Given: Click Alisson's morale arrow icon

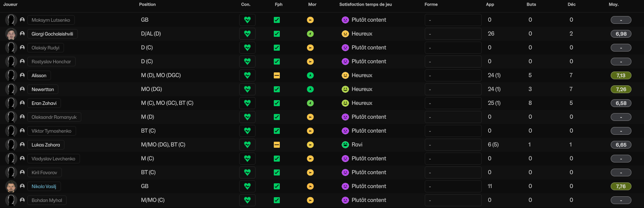Looking at the screenshot, I should tap(310, 75).
